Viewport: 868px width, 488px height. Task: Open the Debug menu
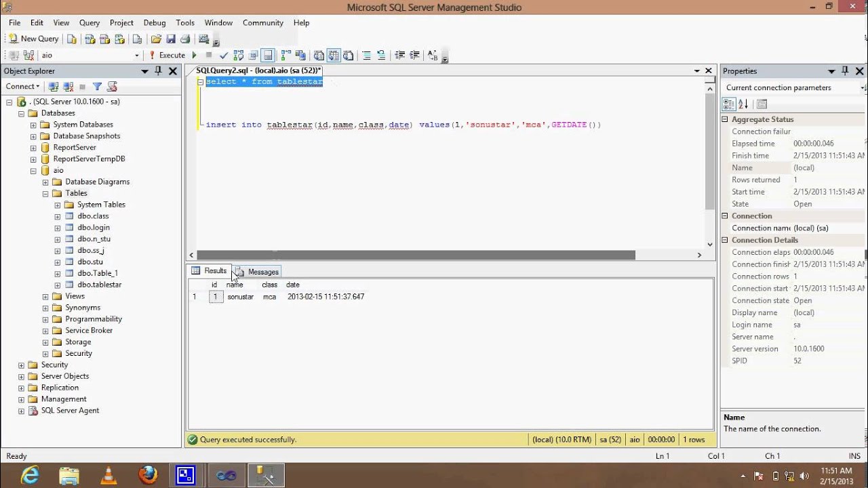coord(155,22)
